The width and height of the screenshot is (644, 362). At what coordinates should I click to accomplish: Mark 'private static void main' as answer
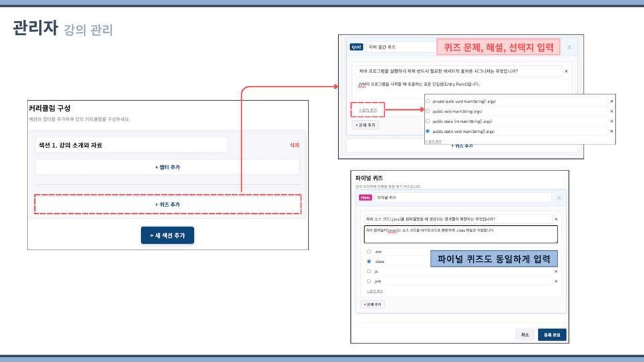pos(428,101)
